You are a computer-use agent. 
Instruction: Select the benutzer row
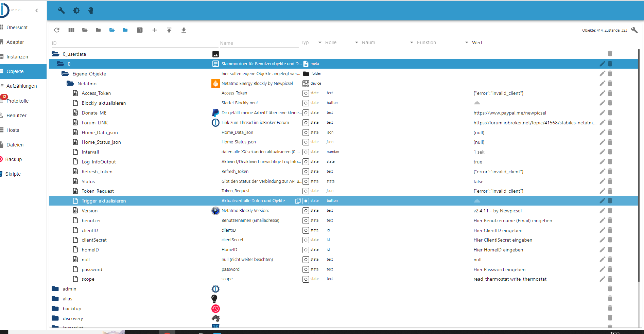(x=344, y=221)
